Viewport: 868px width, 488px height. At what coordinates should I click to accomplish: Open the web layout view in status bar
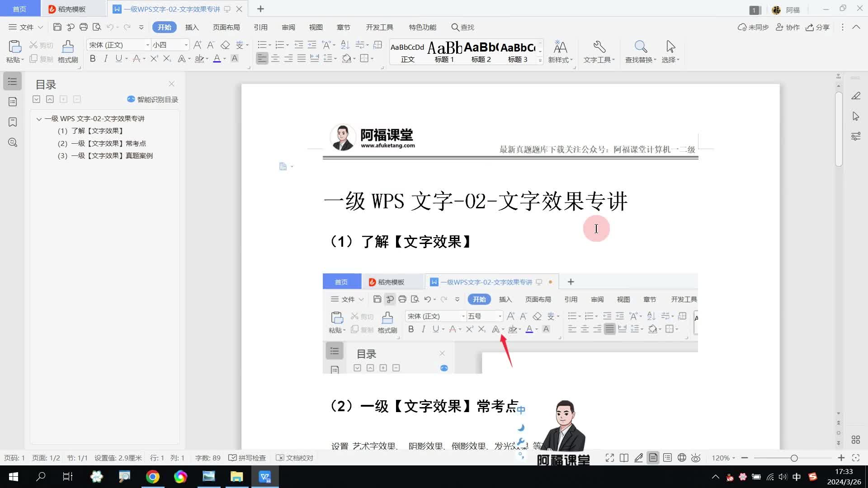coord(682,458)
